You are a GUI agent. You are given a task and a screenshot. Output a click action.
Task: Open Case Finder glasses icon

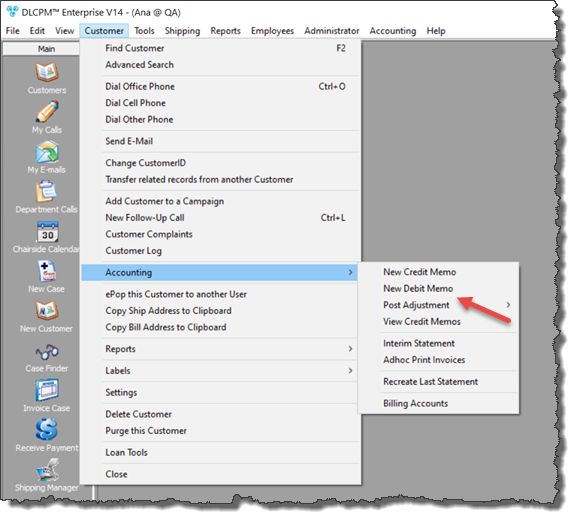point(47,352)
